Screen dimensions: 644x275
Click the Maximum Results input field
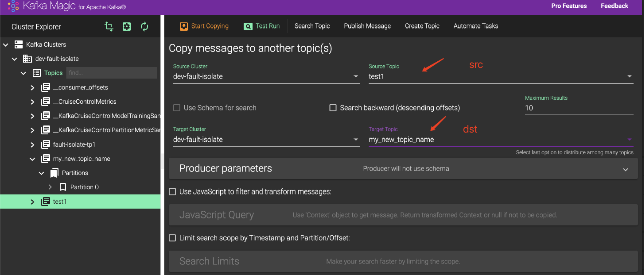579,108
